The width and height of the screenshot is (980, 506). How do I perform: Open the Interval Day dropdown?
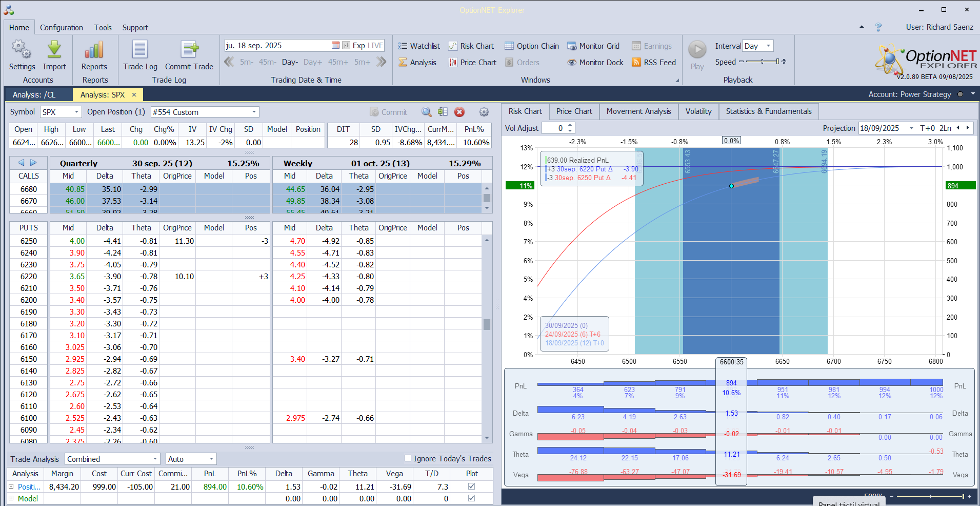(768, 46)
